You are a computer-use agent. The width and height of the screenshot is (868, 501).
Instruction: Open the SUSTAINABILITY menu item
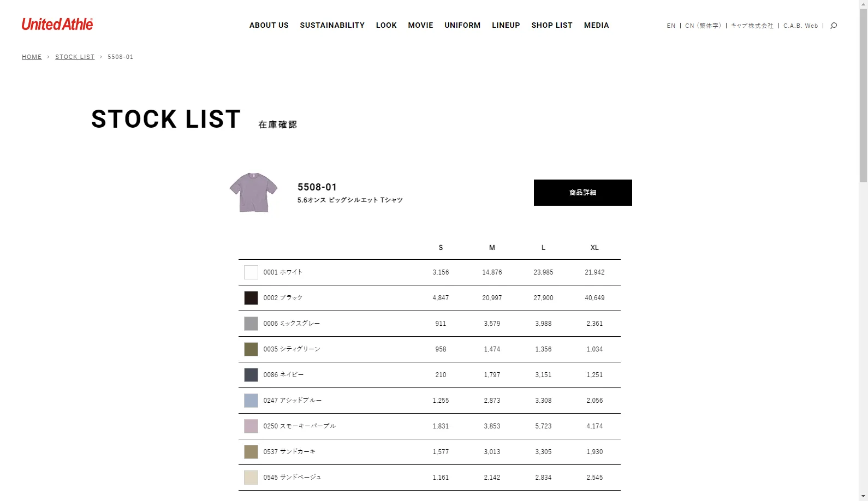click(x=332, y=25)
